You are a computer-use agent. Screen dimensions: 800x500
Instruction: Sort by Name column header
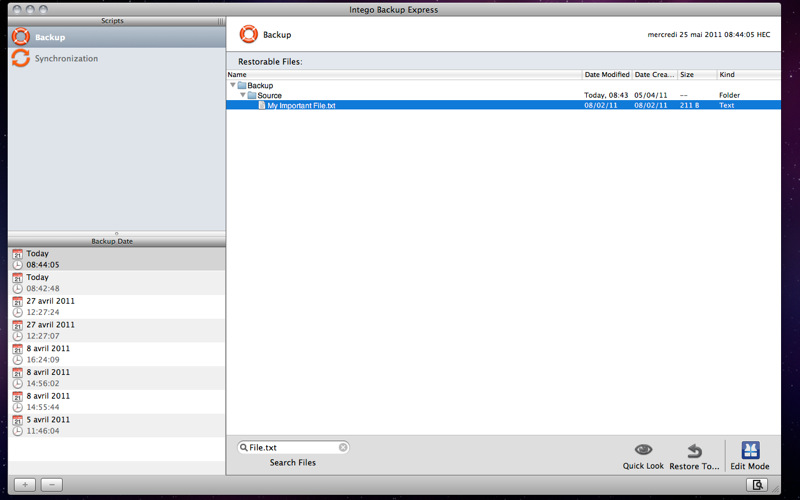[x=404, y=74]
